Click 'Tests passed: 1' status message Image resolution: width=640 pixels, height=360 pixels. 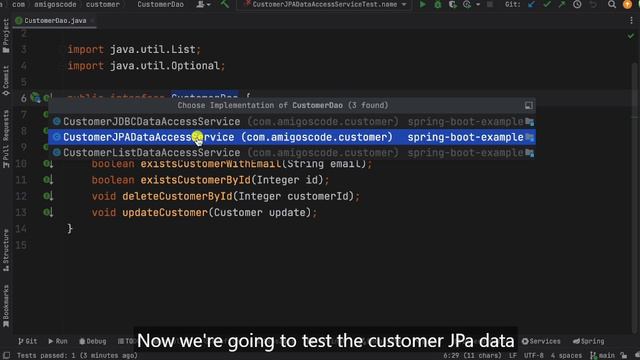(x=77, y=356)
